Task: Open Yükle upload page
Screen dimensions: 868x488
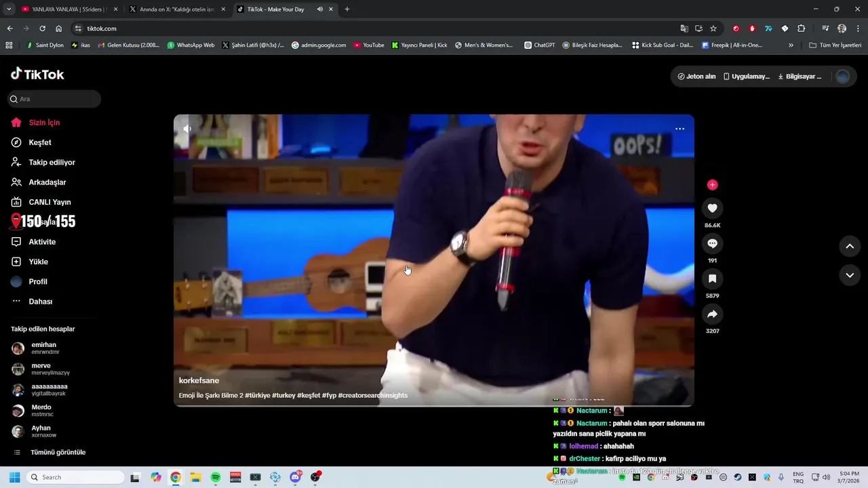Action: (x=38, y=262)
